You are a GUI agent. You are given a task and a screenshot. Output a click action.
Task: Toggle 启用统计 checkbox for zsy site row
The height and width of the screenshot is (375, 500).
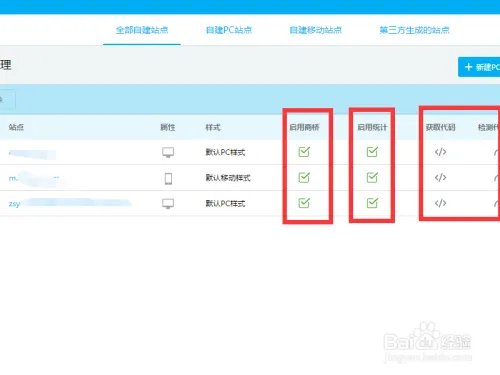[372, 203]
